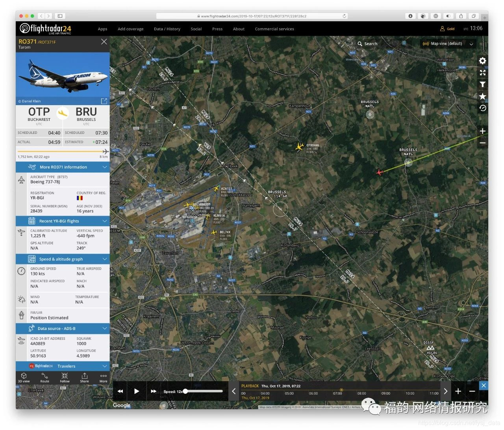504x430 pixels.
Task: Reload the page
Action: [345, 16]
